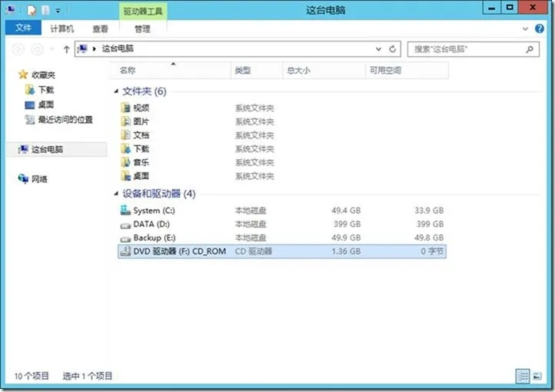This screenshot has width=555, height=392.
Task: Refresh the 这台电脑 view
Action: 392,49
